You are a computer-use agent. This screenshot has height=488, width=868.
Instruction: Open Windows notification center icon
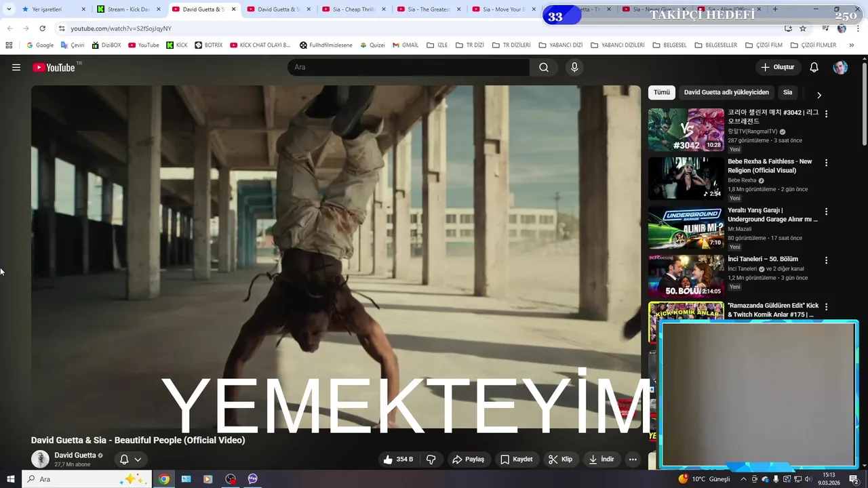click(854, 479)
